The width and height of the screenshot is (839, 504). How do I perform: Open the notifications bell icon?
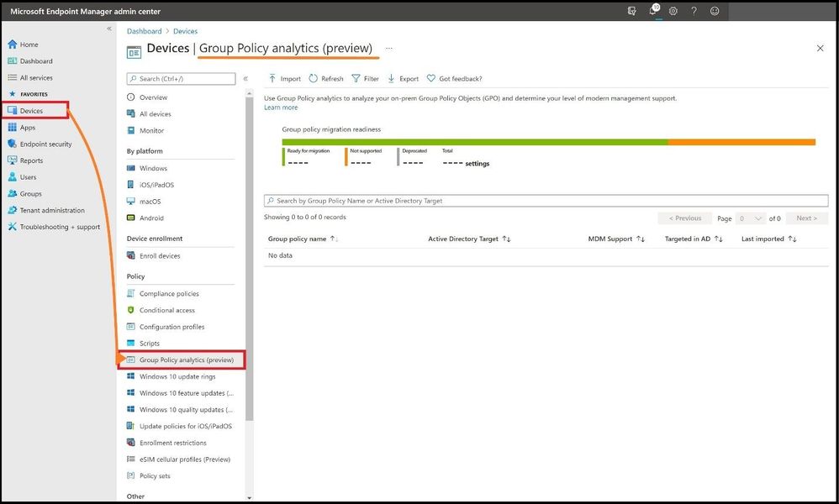653,11
